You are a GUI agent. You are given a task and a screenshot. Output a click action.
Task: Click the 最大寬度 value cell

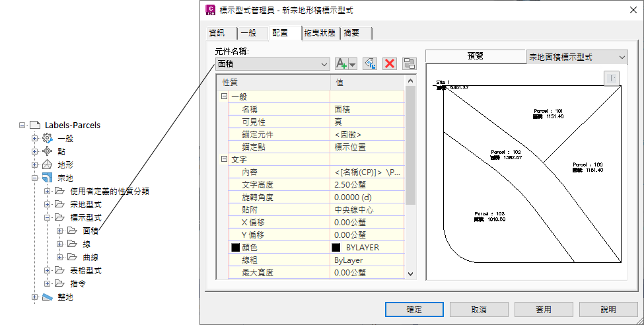tap(367, 273)
